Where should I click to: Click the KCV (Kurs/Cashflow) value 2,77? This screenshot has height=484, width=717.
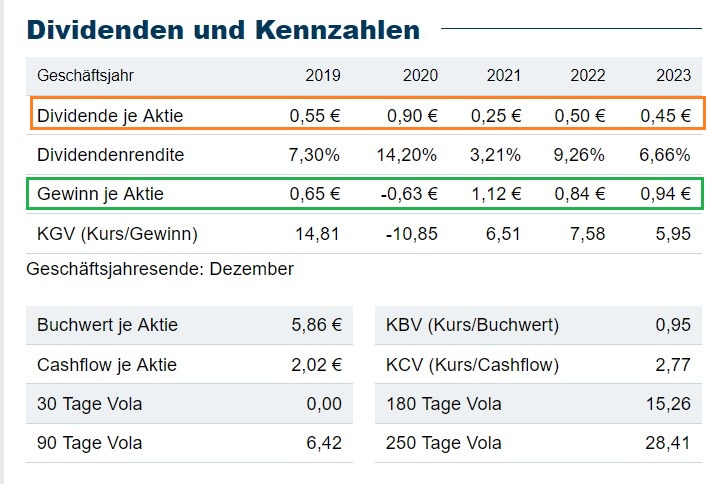click(674, 365)
